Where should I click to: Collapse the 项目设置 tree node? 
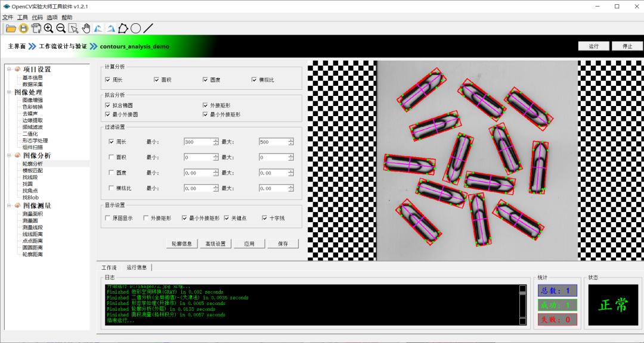tap(8, 69)
